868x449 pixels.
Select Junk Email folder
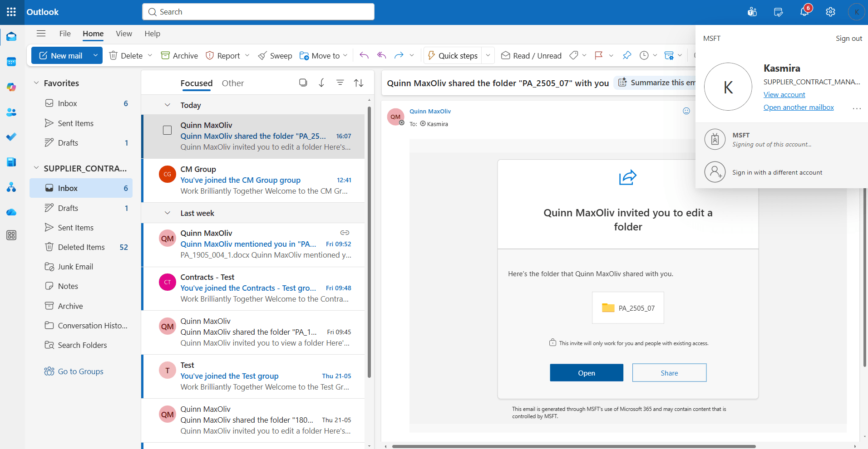click(81, 267)
